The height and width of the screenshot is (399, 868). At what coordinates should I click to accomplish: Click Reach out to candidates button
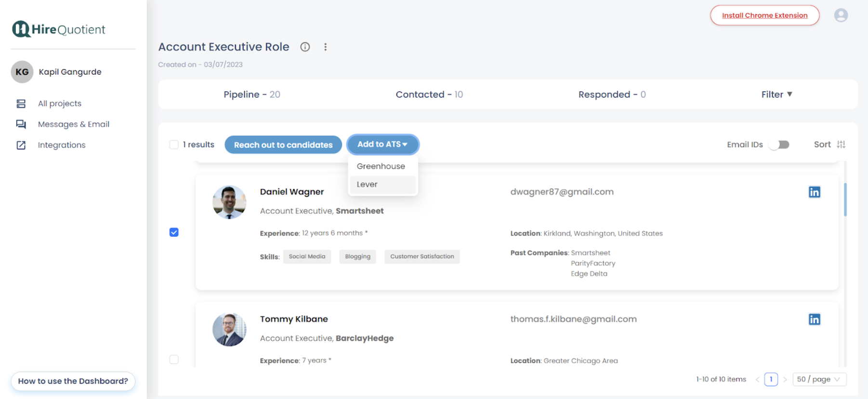point(283,145)
